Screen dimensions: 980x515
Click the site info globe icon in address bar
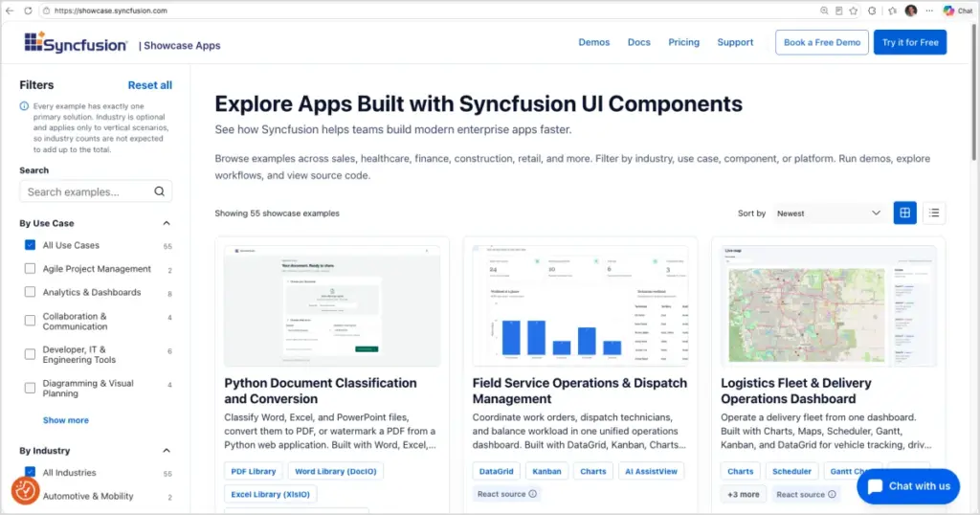(x=46, y=11)
